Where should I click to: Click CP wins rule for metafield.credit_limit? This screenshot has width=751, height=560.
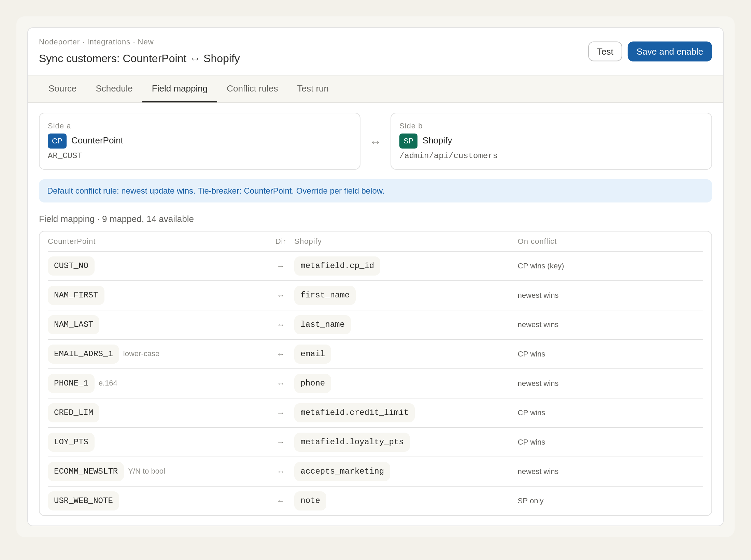tap(532, 413)
